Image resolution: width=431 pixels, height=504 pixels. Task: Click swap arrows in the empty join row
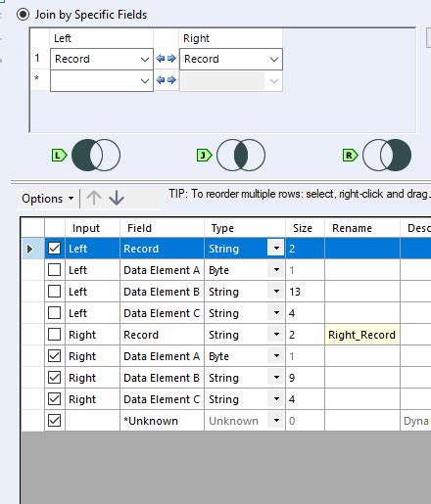click(x=167, y=80)
